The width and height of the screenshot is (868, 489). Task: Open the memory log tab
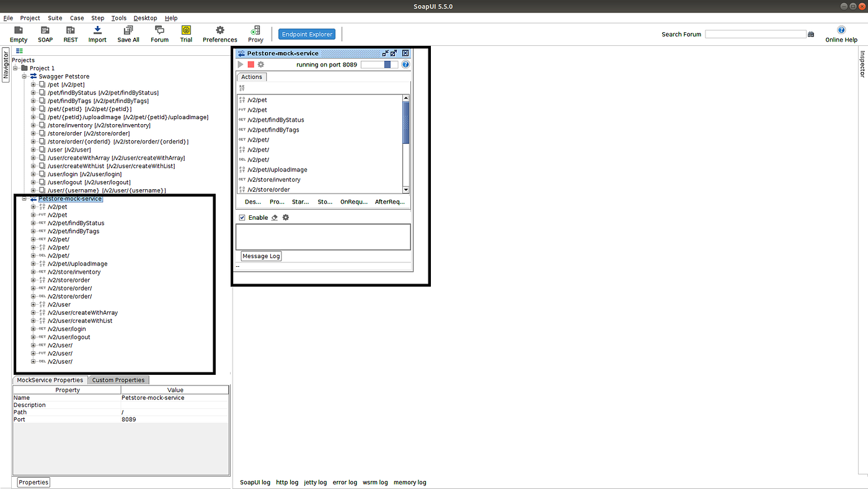[x=410, y=482]
